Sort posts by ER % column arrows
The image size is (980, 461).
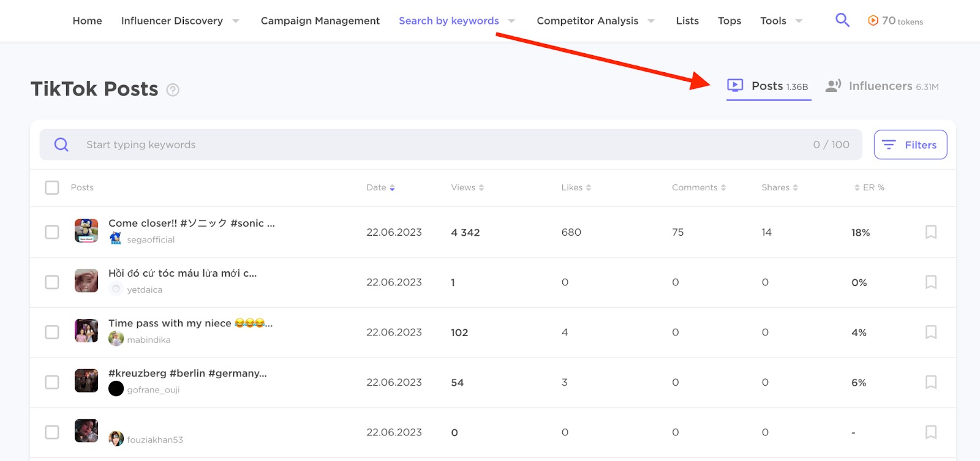(x=857, y=188)
